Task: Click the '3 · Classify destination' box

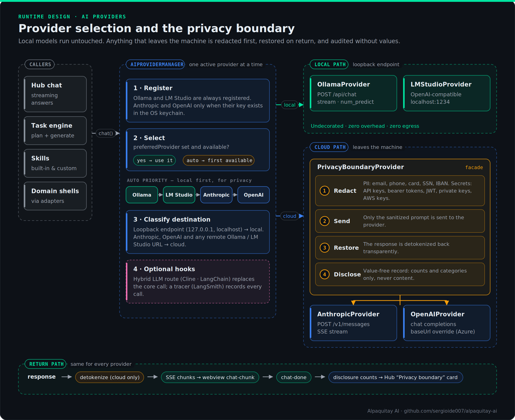Action: pyautogui.click(x=197, y=232)
